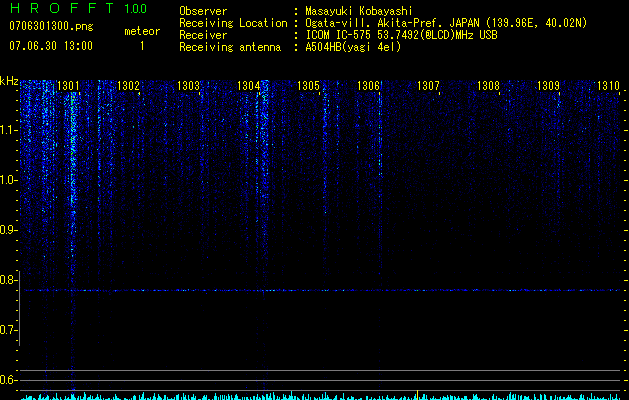
Task: Click the kHz axis unit label
Action: [x=9, y=81]
